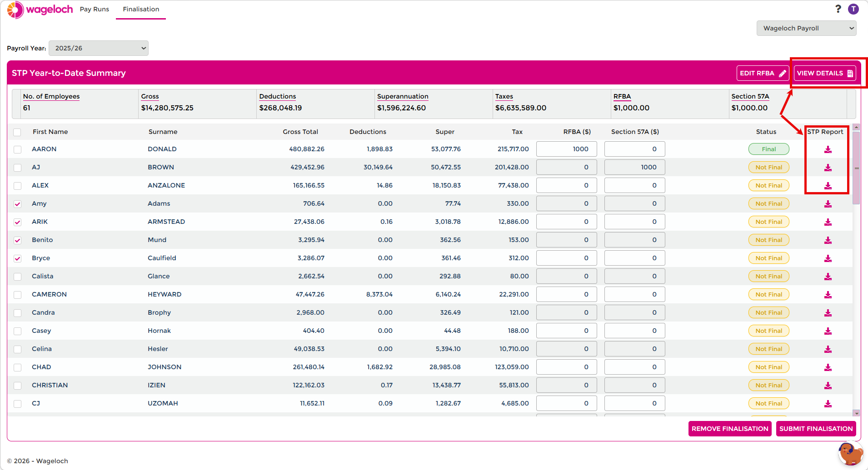Focus the RFBA field for CHAD JOHNSON
The image size is (868, 470).
pos(567,367)
